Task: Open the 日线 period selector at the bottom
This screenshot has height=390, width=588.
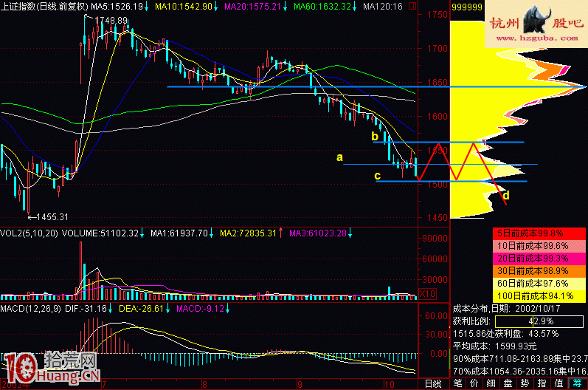Action: tap(433, 383)
